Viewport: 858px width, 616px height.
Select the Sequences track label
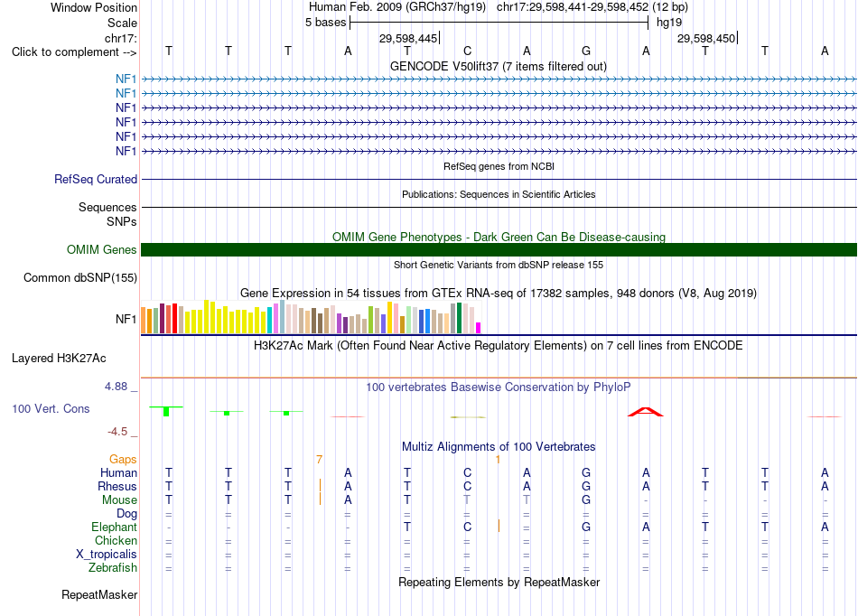[x=107, y=208]
